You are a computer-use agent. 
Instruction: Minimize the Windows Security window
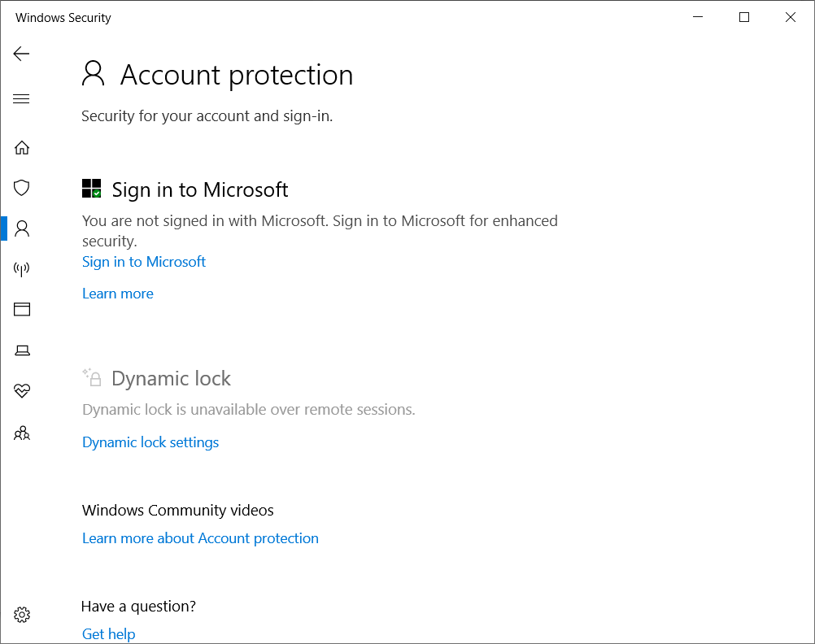coord(698,17)
